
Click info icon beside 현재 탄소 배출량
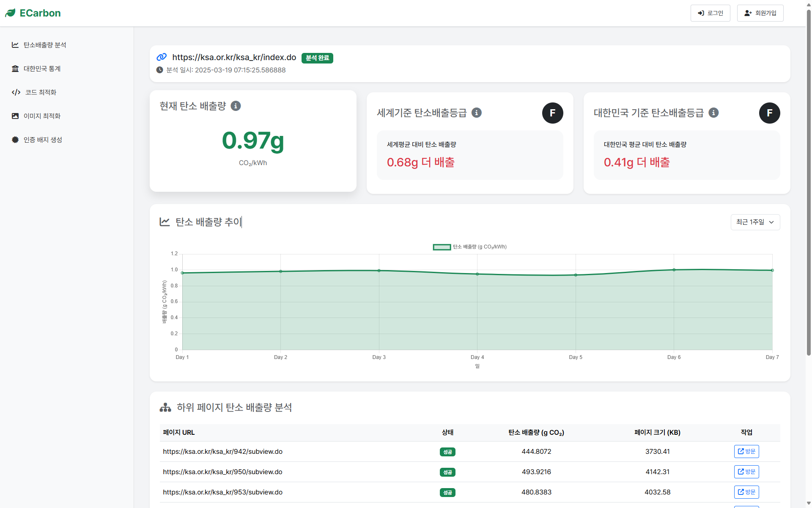tap(236, 106)
